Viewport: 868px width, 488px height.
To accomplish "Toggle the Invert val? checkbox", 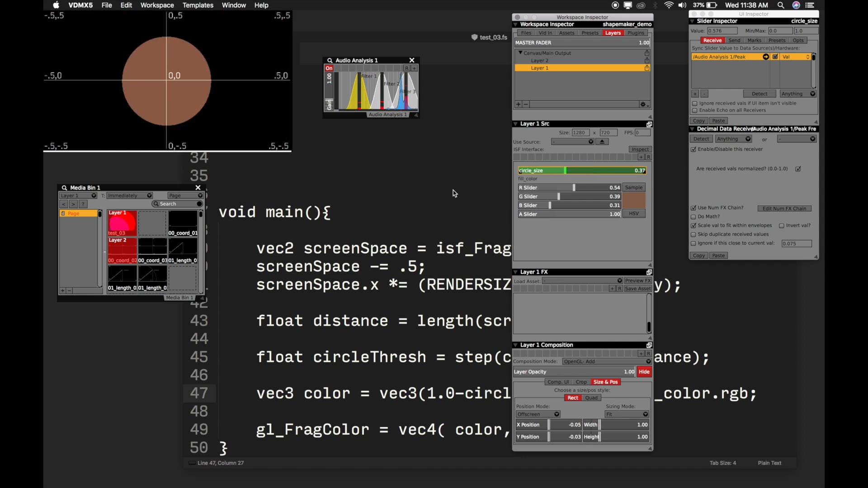I will [x=781, y=225].
